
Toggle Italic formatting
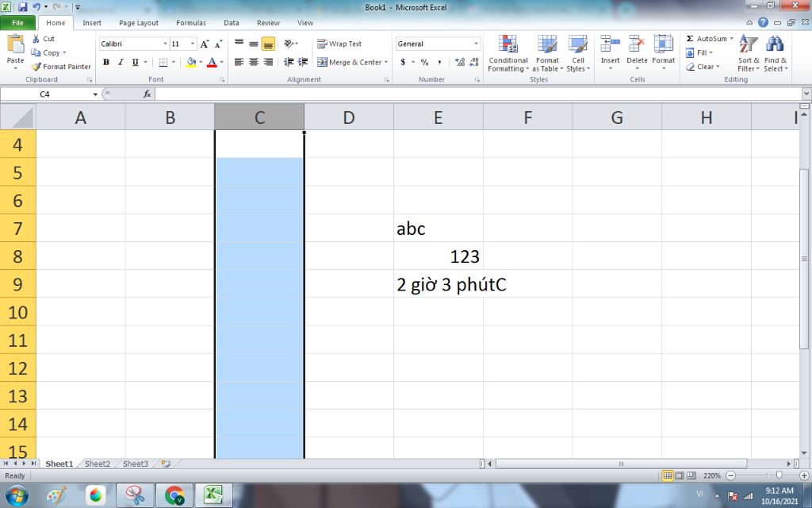pos(121,62)
